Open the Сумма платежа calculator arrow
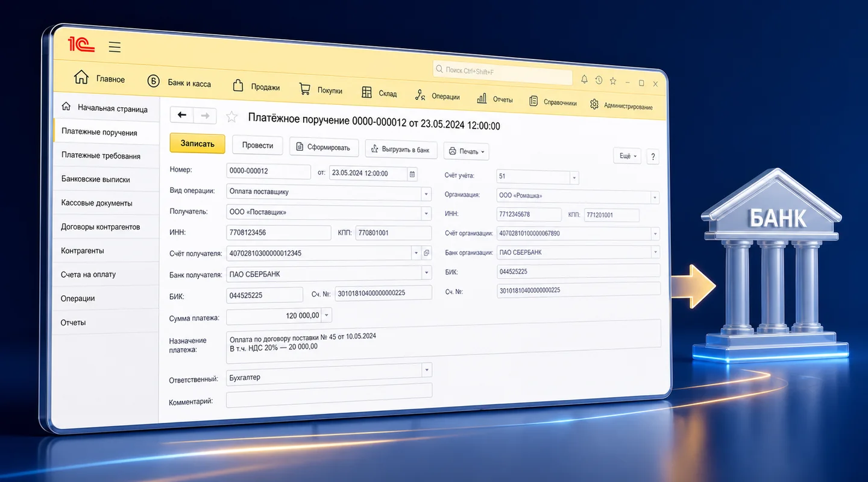Image resolution: width=868 pixels, height=482 pixels. (x=326, y=315)
